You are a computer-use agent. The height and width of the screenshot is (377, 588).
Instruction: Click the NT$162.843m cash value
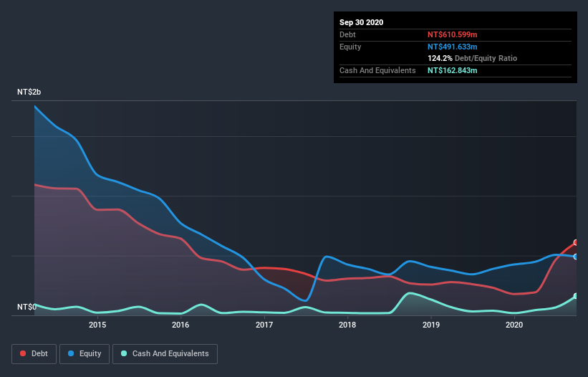452,70
